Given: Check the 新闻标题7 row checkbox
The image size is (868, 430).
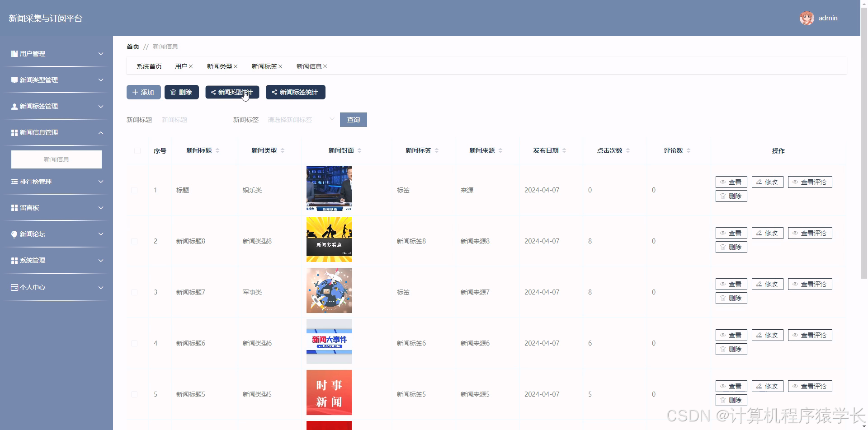Looking at the screenshot, I should [x=134, y=292].
